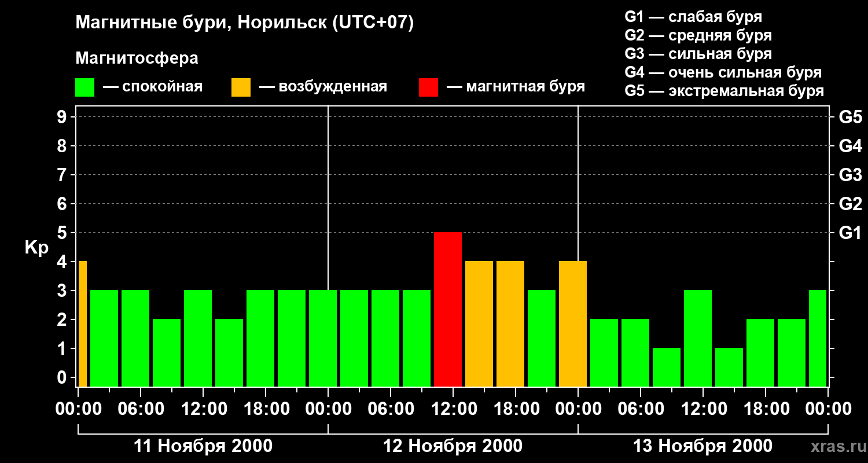Image resolution: width=868 pixels, height=463 pixels.
Task: Click the Kp axis value 5
Action: (x=62, y=233)
